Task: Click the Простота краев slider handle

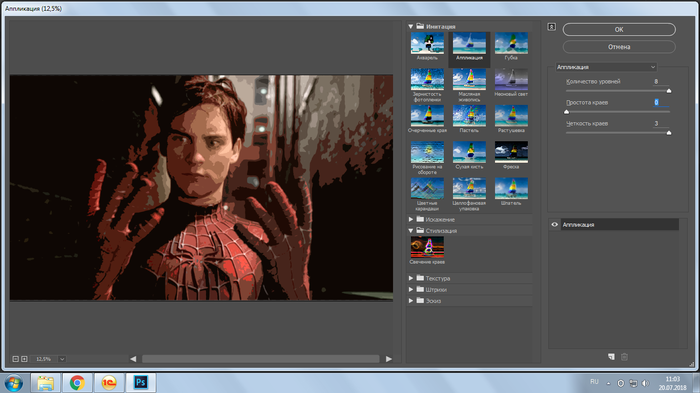Action: [x=567, y=112]
